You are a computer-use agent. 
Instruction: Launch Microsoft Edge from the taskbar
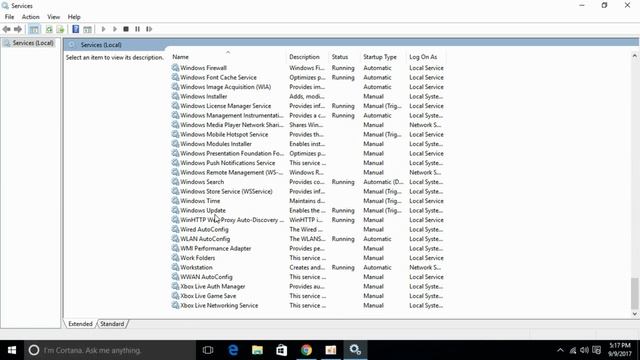pos(233,350)
